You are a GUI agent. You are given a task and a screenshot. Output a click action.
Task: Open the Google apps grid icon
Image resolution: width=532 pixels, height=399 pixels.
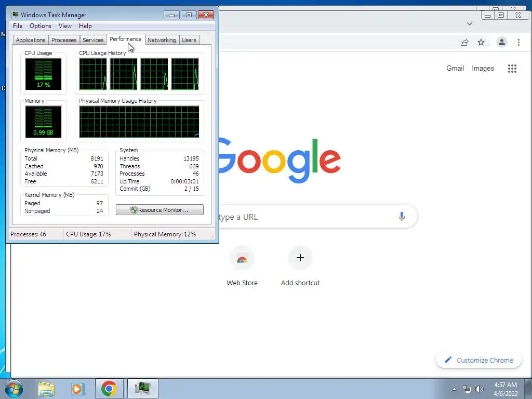(x=512, y=69)
